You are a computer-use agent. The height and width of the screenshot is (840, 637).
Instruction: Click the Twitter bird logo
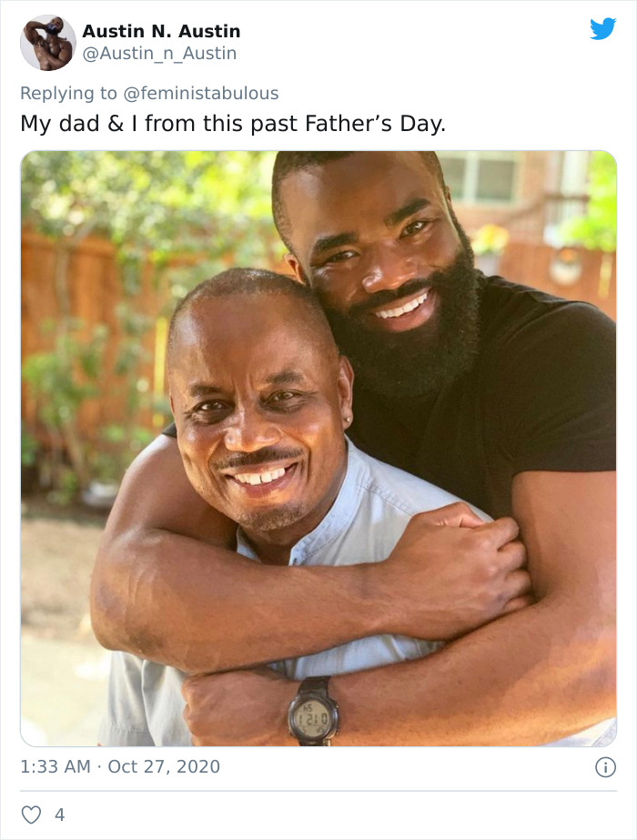click(x=602, y=29)
